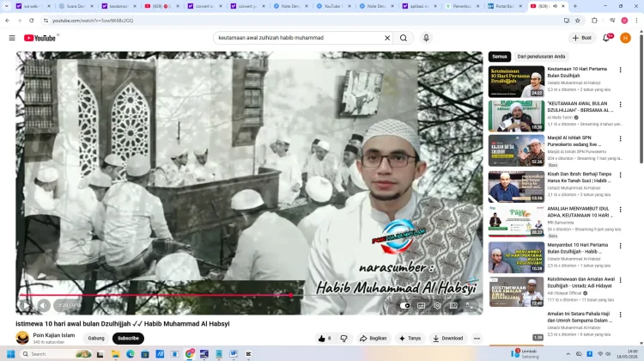Click the taskbar Search box
The image size is (644, 361).
coord(57,354)
